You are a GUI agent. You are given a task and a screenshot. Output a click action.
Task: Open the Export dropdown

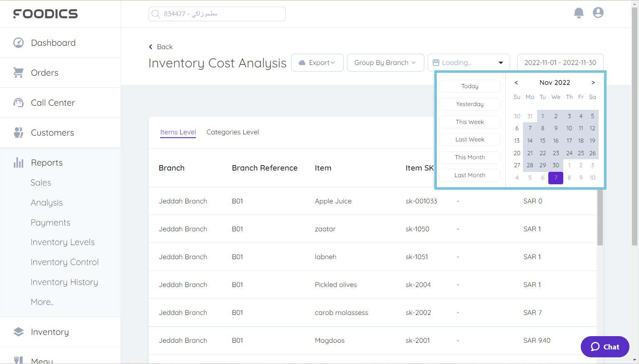coord(317,62)
